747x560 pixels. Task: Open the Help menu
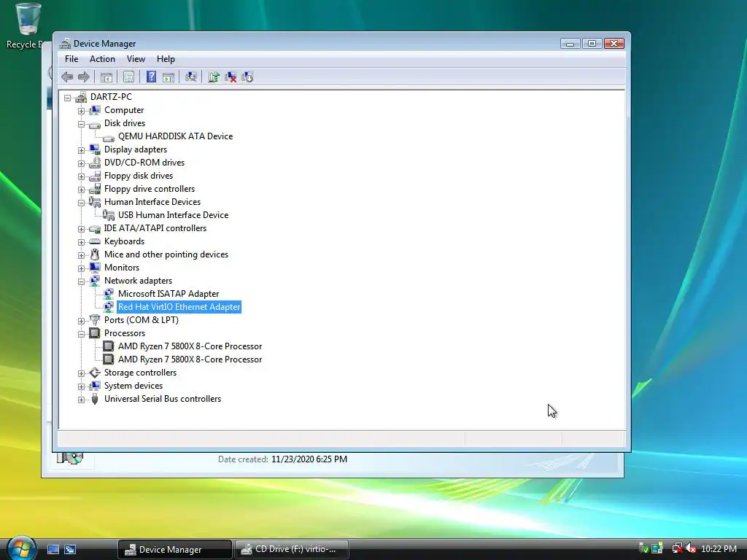point(166,59)
